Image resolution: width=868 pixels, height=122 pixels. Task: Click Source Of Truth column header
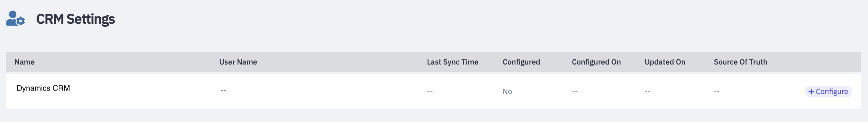740,62
